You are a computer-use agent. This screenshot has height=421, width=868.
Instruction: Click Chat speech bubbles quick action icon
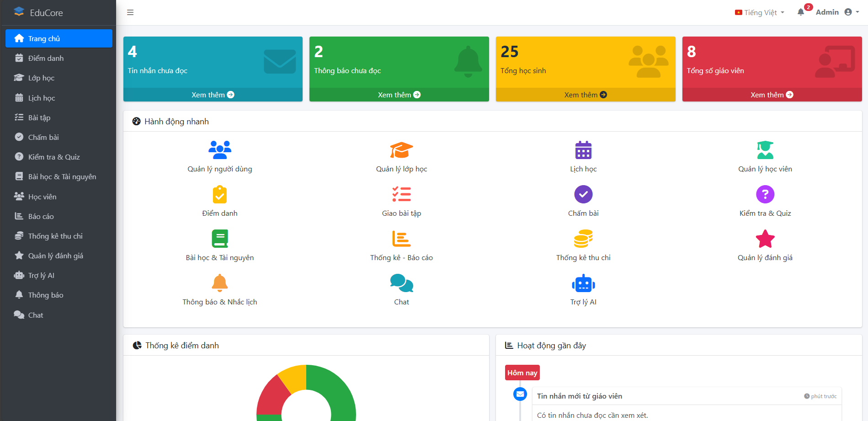(x=401, y=283)
